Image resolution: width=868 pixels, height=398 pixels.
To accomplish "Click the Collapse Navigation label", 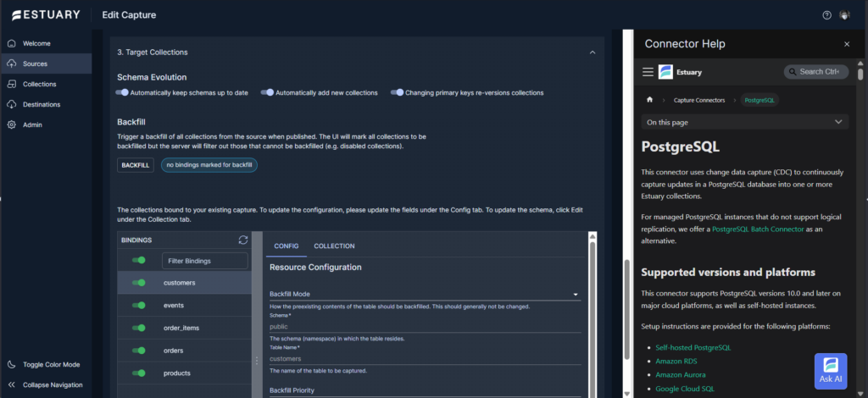I will 53,384.
